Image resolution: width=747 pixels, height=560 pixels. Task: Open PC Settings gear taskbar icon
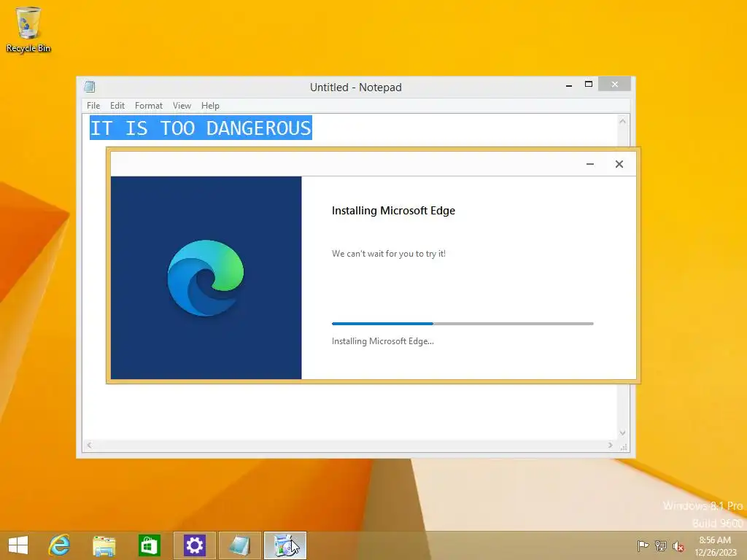(194, 545)
